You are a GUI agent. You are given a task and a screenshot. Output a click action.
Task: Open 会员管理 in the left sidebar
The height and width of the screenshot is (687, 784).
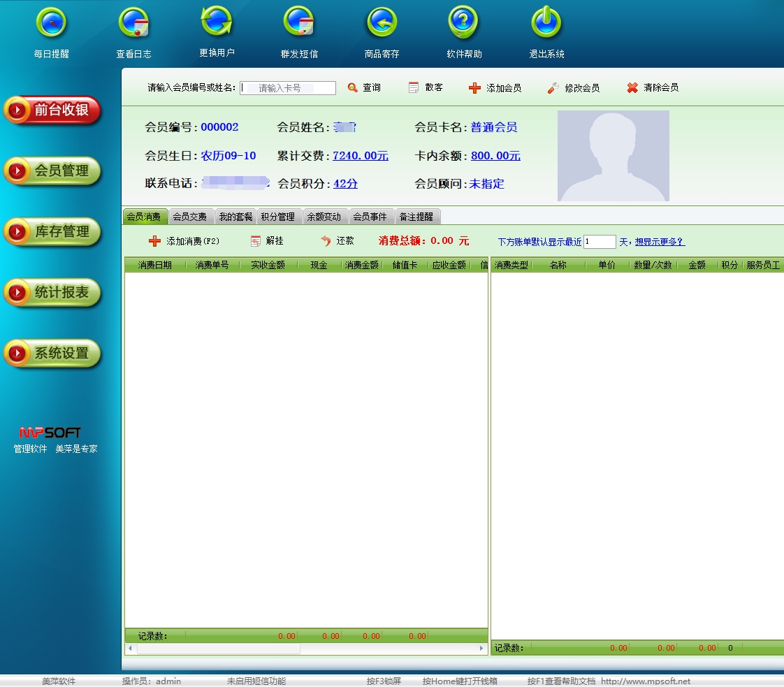coord(52,171)
